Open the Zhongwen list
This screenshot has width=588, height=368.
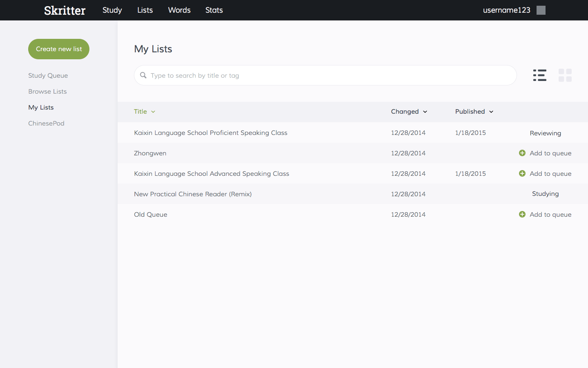pyautogui.click(x=150, y=153)
